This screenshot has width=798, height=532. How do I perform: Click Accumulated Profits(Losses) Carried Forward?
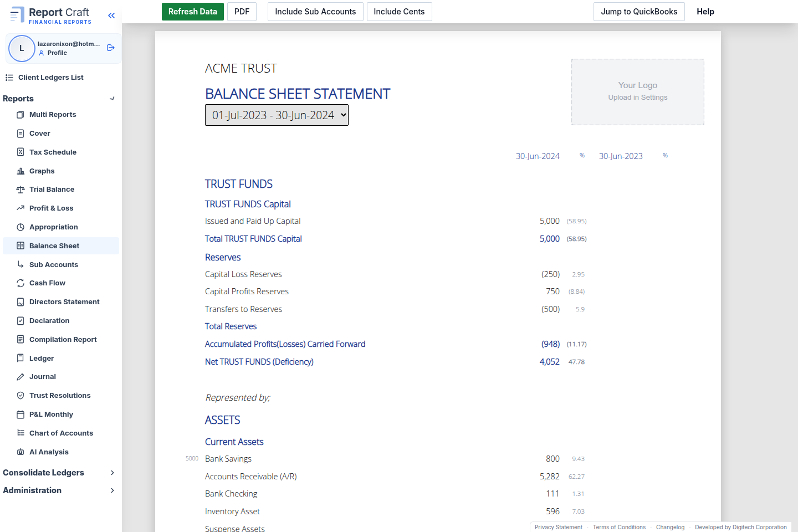coord(285,344)
